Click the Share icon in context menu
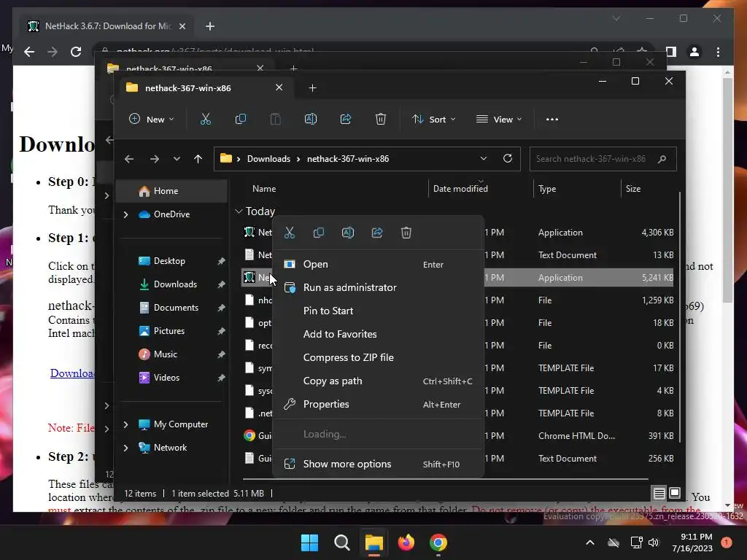 point(377,233)
